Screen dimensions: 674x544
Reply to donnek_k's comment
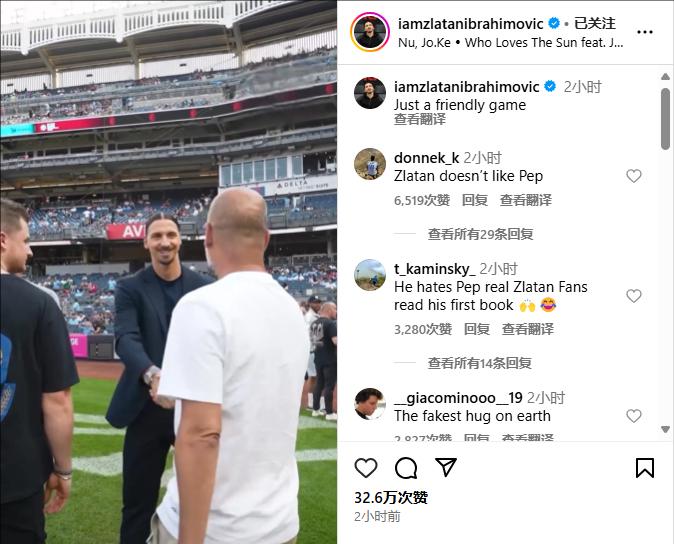click(x=475, y=200)
